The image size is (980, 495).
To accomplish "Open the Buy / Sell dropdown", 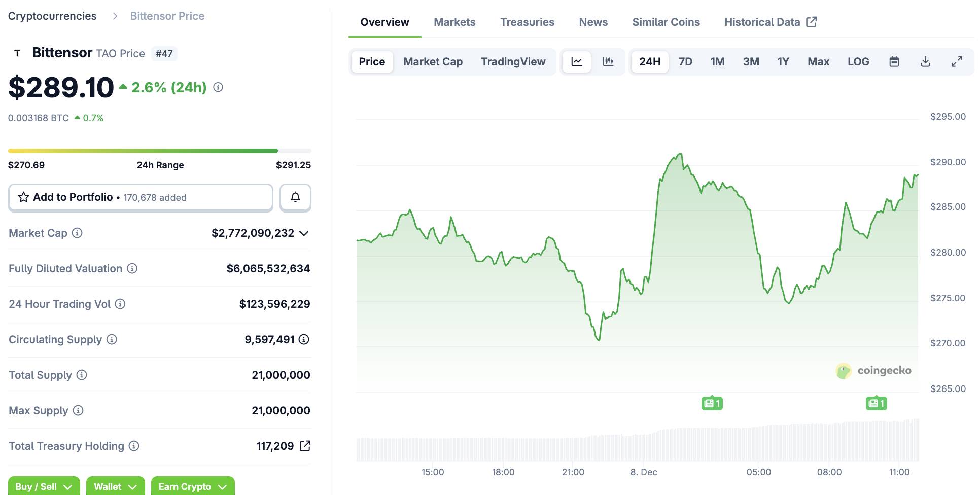I will (x=44, y=486).
